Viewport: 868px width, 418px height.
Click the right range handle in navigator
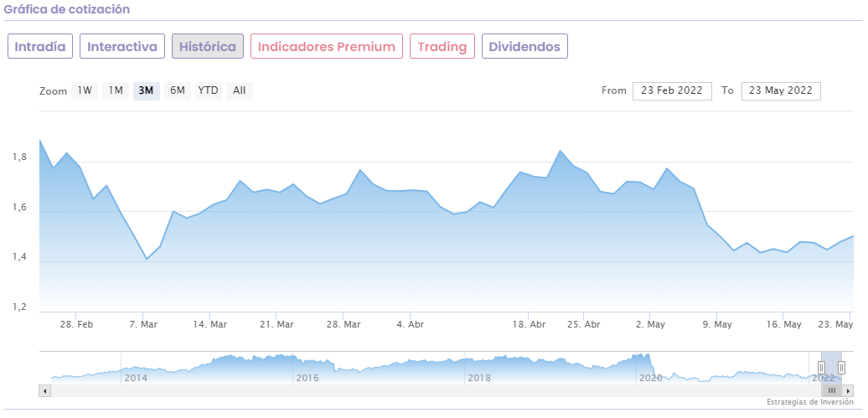point(841,367)
